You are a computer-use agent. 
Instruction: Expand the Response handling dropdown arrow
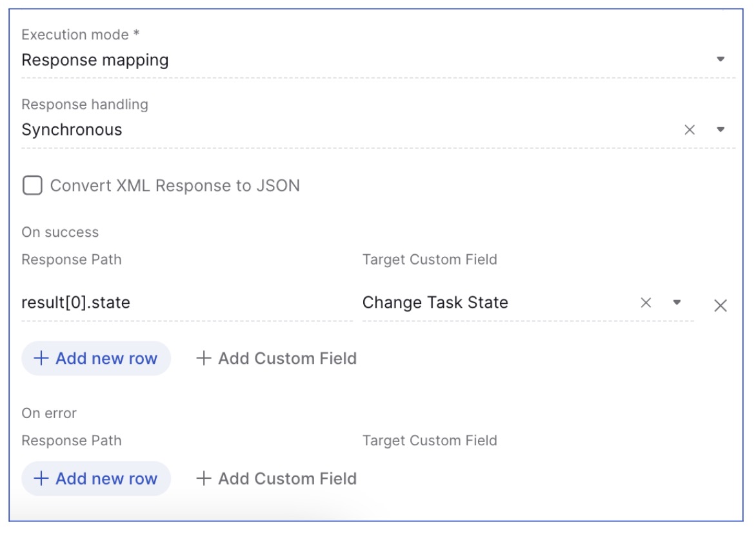coord(721,130)
